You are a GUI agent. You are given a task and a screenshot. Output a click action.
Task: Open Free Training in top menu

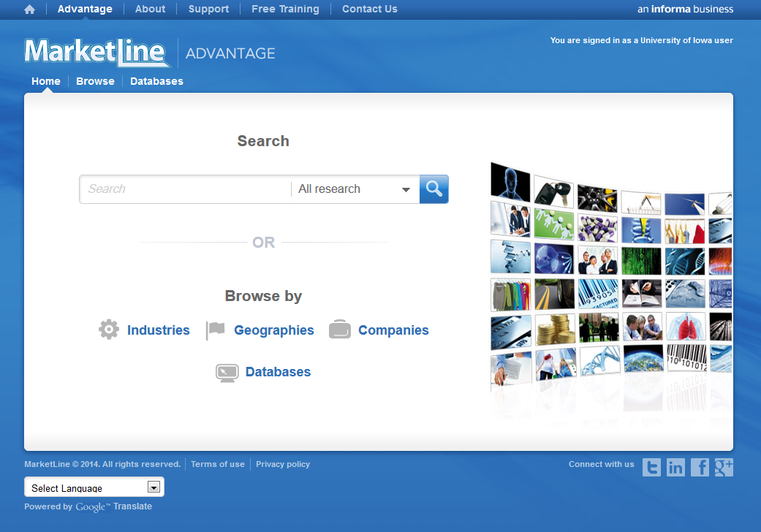285,9
